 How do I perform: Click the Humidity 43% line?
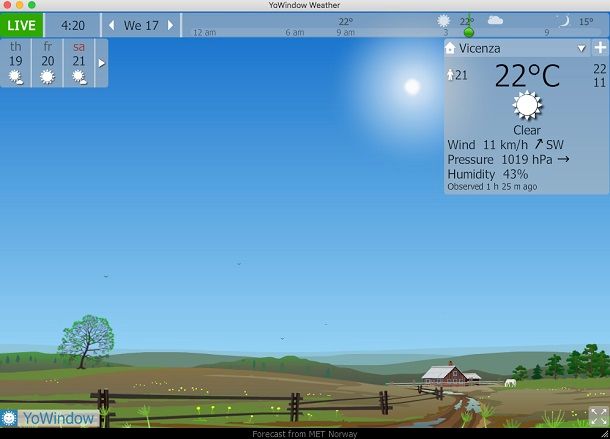tap(488, 174)
